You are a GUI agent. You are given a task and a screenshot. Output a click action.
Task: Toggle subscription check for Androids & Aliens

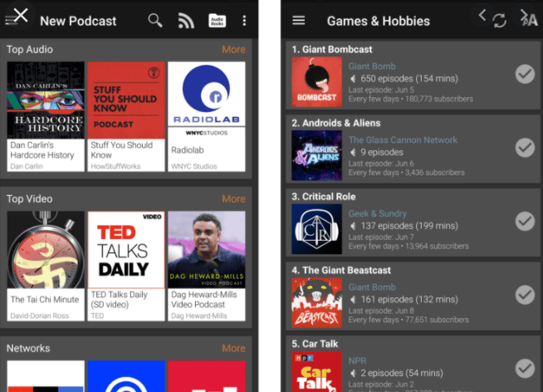click(525, 148)
